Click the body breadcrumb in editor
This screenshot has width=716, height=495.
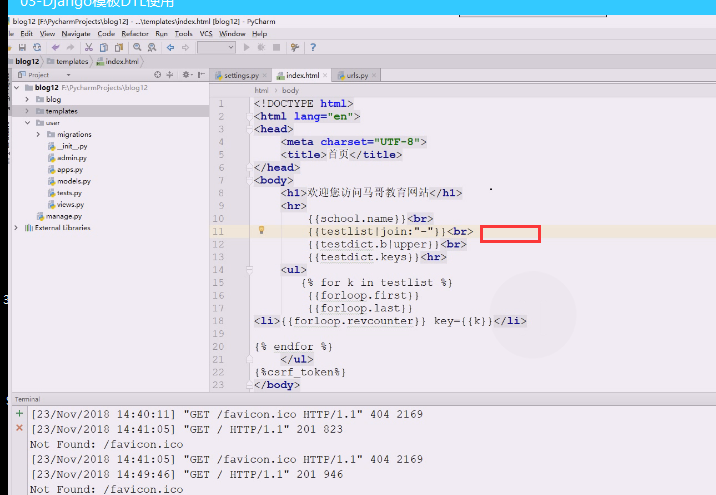tap(290, 90)
